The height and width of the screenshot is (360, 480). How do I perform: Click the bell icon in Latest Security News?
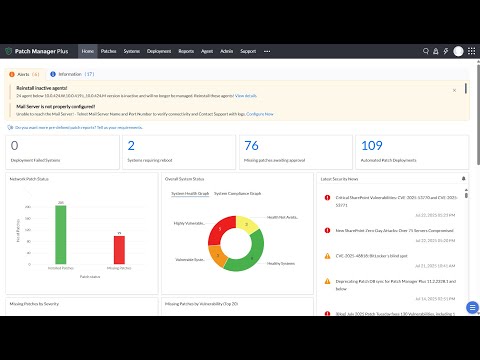coord(463,179)
